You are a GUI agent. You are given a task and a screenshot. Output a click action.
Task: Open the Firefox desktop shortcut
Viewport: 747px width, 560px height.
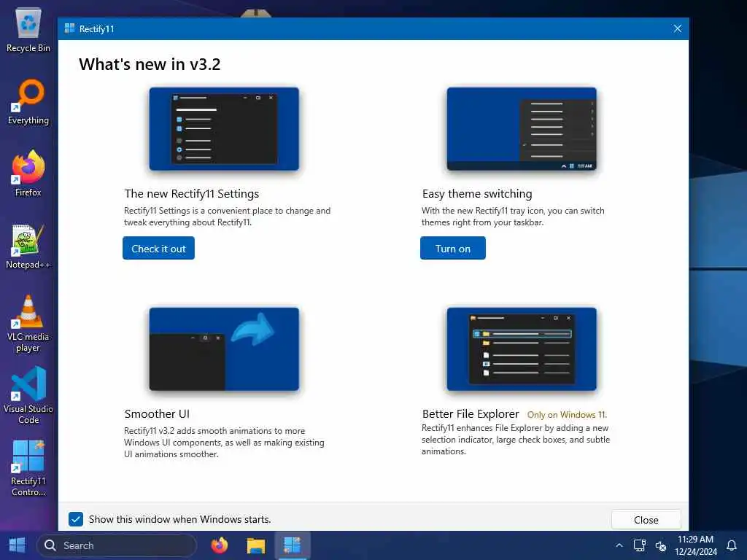coord(28,174)
